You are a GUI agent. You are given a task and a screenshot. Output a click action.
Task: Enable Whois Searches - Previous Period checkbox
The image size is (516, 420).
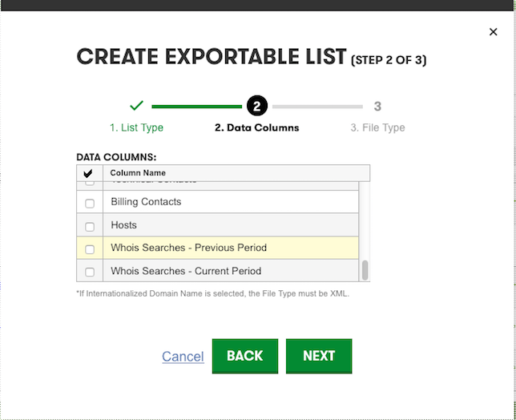coord(90,249)
